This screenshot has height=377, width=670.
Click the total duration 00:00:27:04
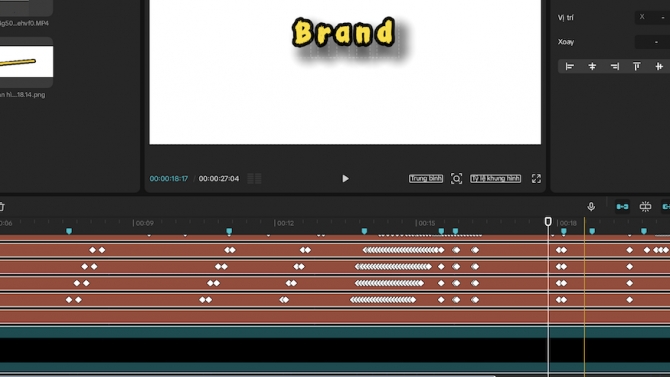(x=219, y=179)
